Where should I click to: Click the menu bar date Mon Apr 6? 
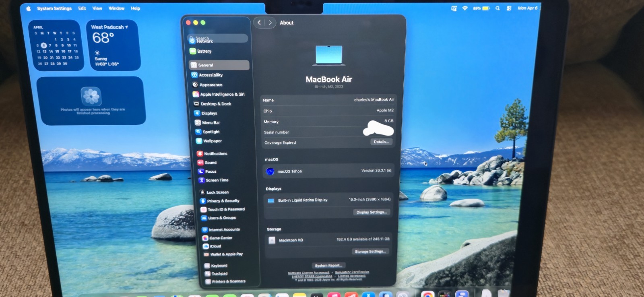click(528, 8)
